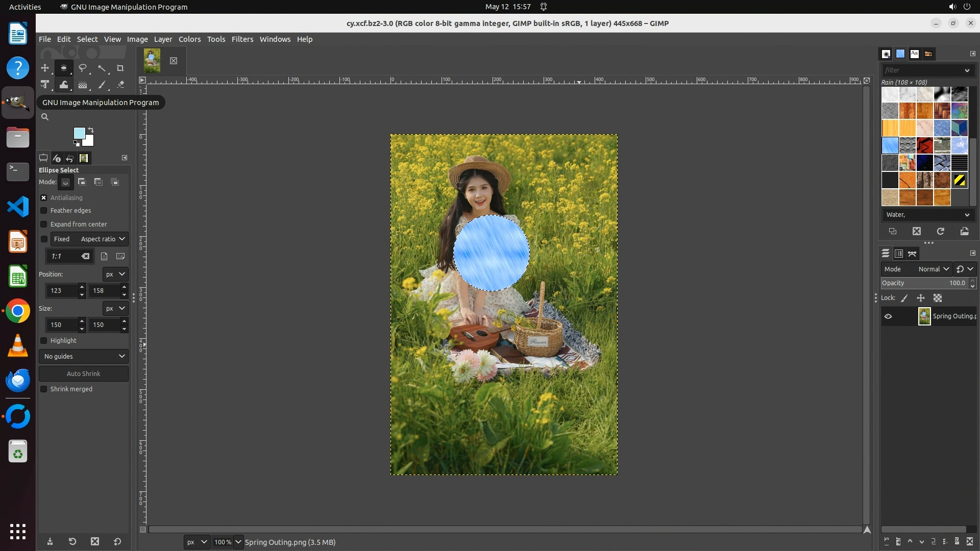980x551 pixels.
Task: Swap foreground and background colors
Action: click(x=91, y=130)
